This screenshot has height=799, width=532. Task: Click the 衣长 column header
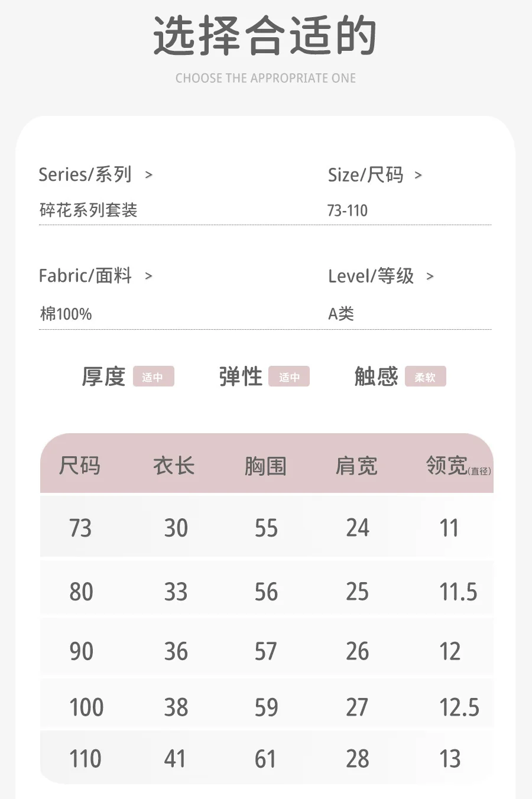(174, 466)
